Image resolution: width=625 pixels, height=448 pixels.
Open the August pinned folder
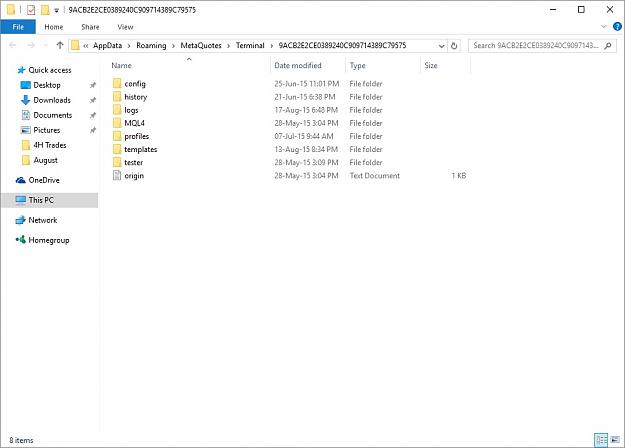(45, 160)
